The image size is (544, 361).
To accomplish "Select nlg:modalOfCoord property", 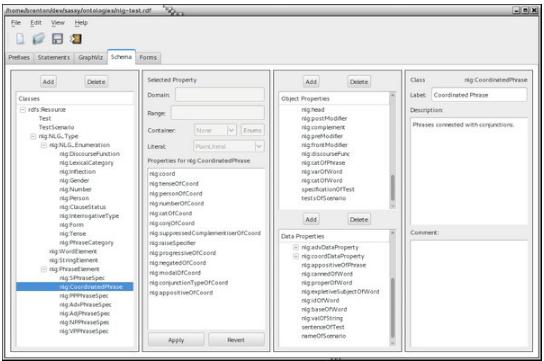I will coord(175,273).
